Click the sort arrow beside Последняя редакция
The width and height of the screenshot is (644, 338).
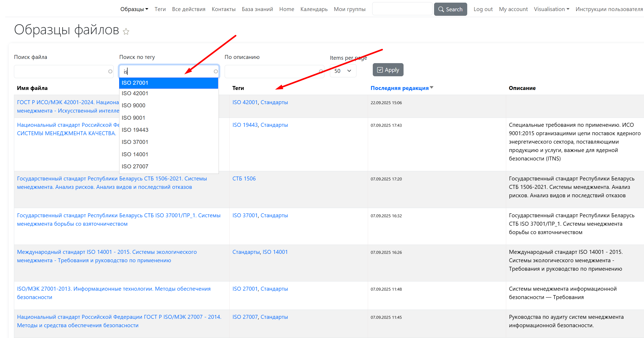click(431, 88)
